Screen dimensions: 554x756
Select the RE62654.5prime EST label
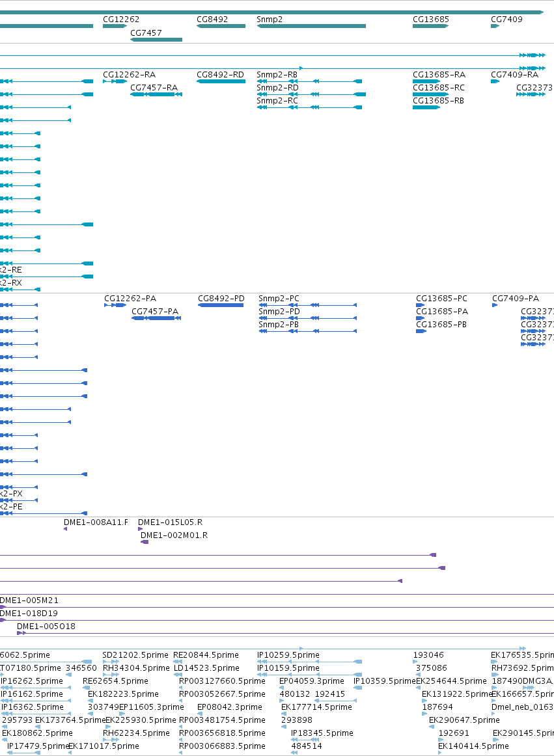[x=115, y=681]
